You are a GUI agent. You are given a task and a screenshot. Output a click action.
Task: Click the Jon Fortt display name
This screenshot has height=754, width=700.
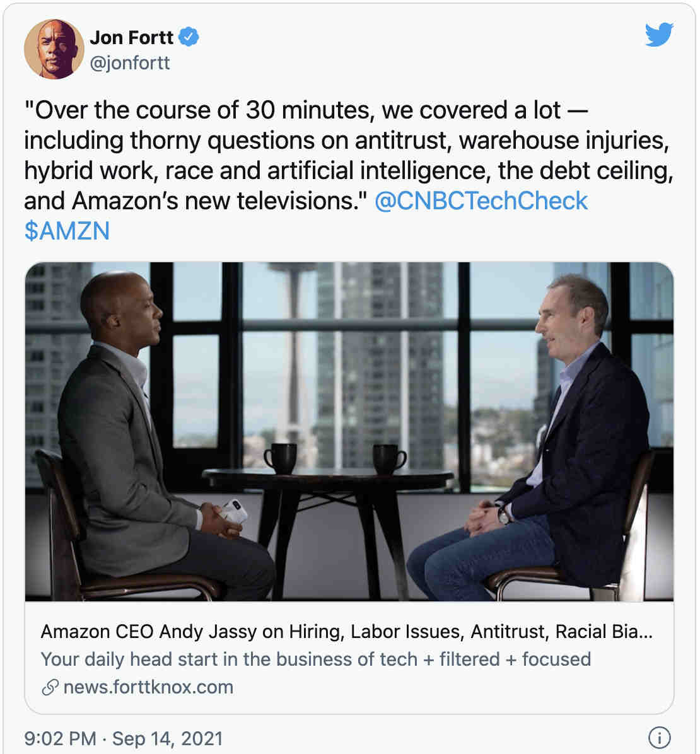coord(131,37)
